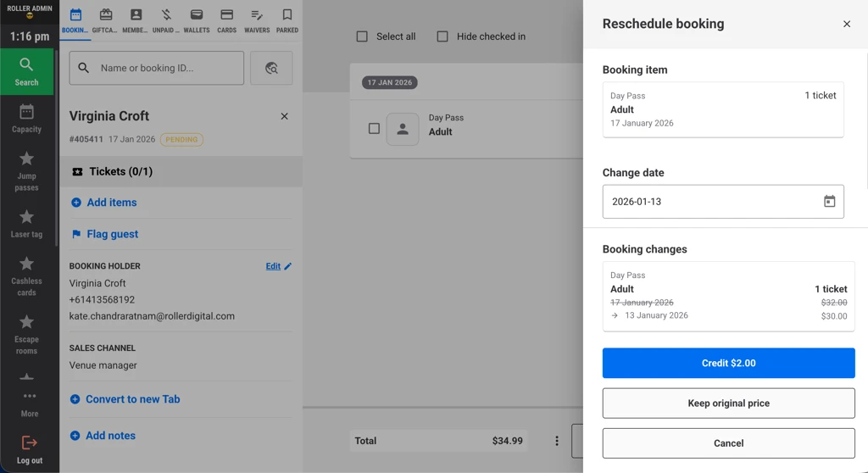The image size is (868, 473).
Task: Open Jump passes in sidebar
Action: coord(26,170)
